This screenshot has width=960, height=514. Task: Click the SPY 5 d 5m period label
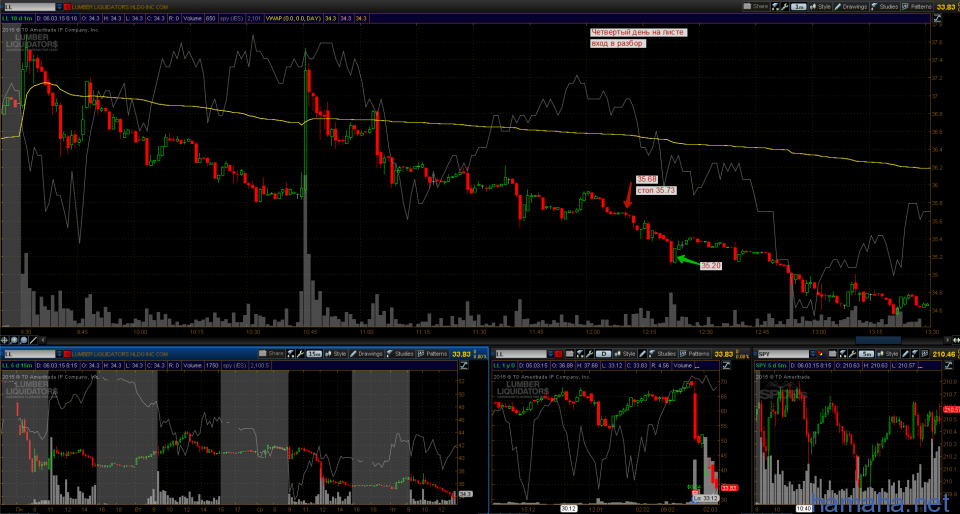(771, 365)
